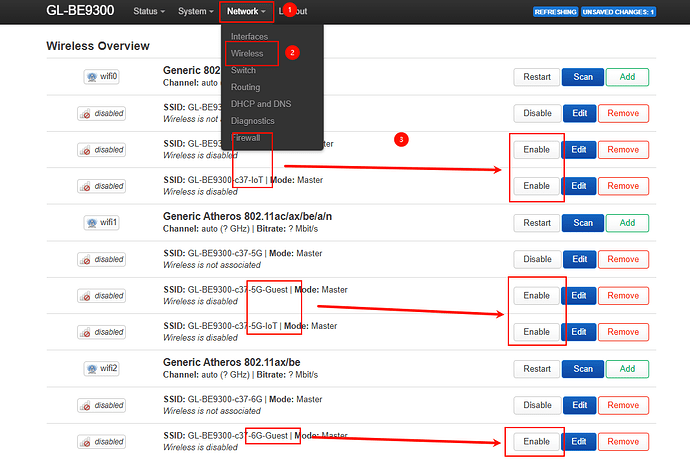Remove the GL-BE9300-c37-6G-Guest network

point(622,441)
